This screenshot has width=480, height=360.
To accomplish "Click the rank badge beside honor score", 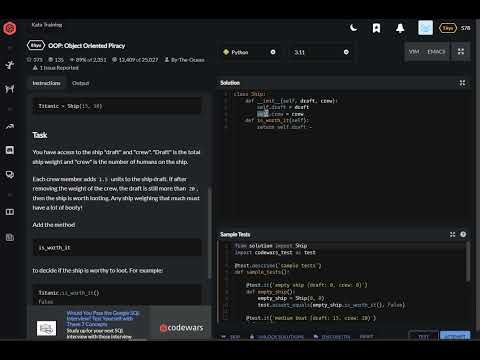I will [x=448, y=28].
